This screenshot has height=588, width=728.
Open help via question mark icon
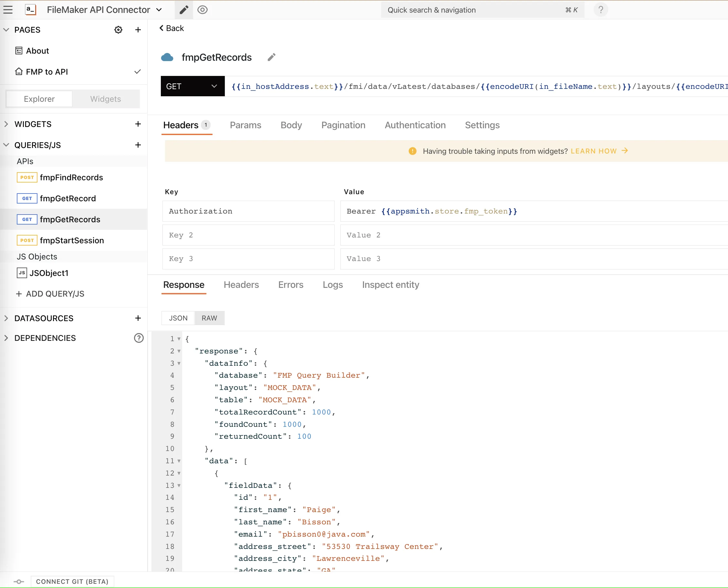tap(600, 9)
